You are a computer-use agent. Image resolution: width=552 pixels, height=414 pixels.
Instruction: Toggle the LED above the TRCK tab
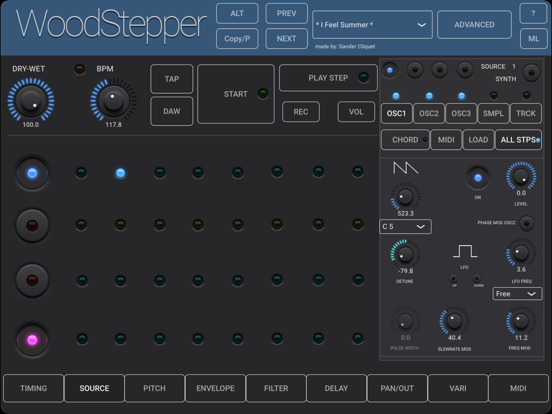click(x=526, y=95)
